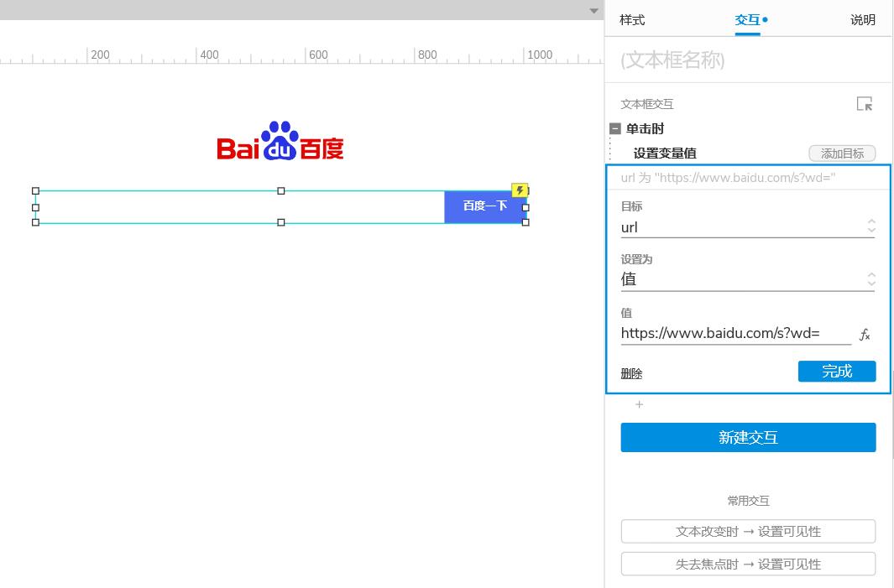Image resolution: width=894 pixels, height=588 pixels.
Task: Click the 设置变量值 action label
Action: pyautogui.click(x=664, y=154)
